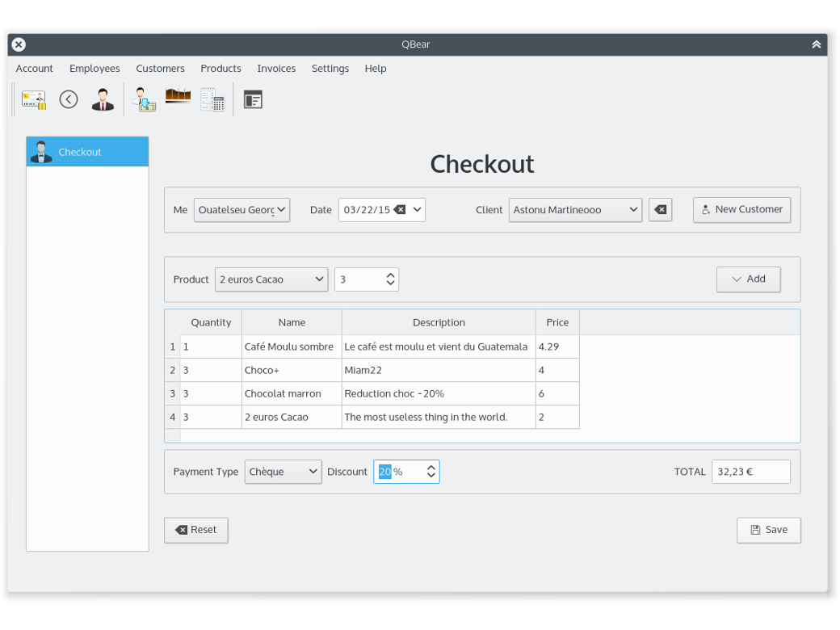Open the Product dropdown showing 2 euros Cacao

(271, 279)
